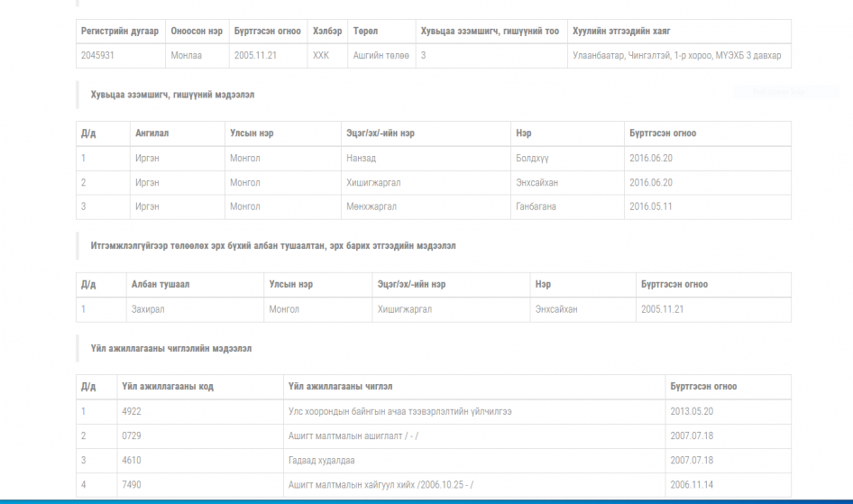Select shareholder Ганбагана in the table
Image resolution: width=853 pixels, height=504 pixels.
coord(536,206)
